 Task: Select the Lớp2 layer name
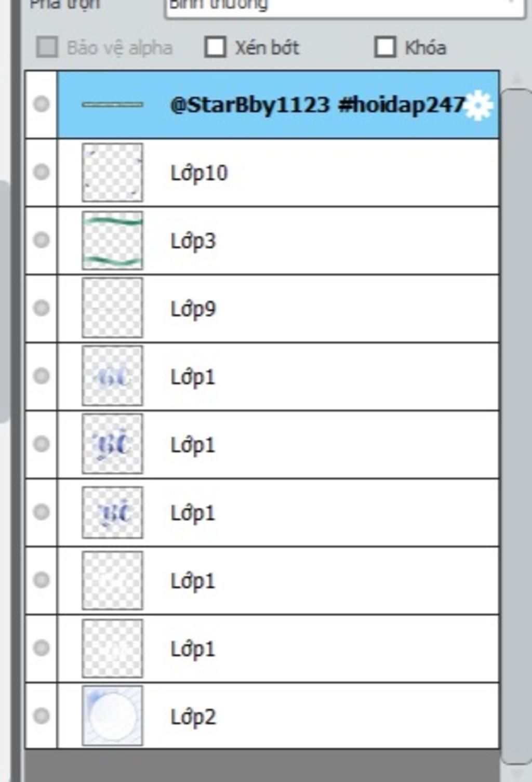pos(193,717)
